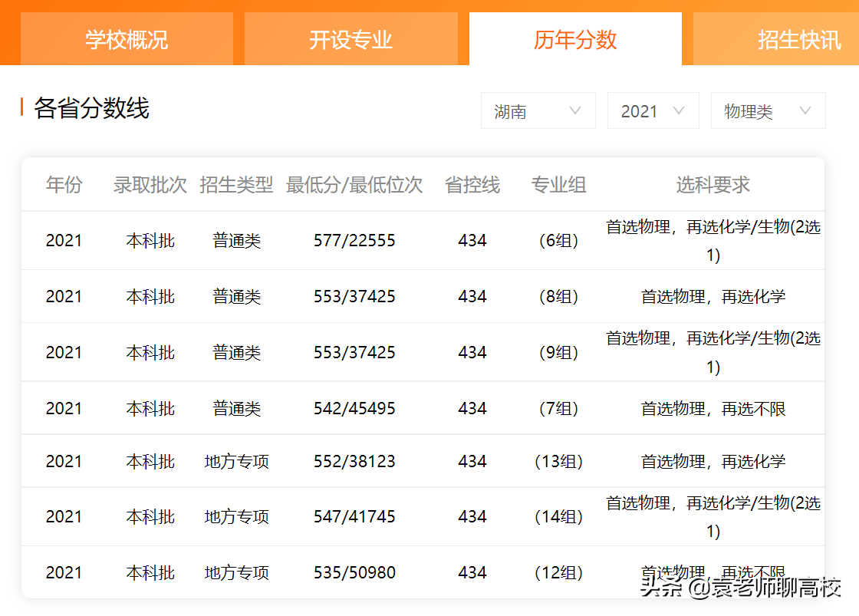Viewport: 859px width, 616px height.
Task: Open the 湖南 province dropdown
Action: click(x=538, y=110)
